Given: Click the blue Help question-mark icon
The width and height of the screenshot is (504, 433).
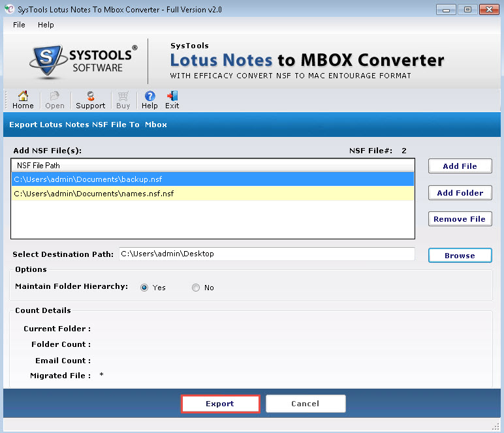Looking at the screenshot, I should (x=150, y=96).
